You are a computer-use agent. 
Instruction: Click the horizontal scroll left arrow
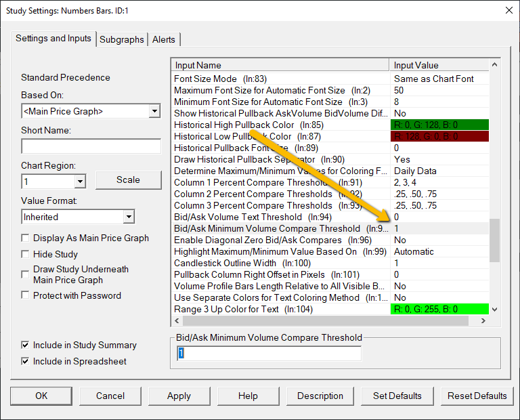(177, 320)
